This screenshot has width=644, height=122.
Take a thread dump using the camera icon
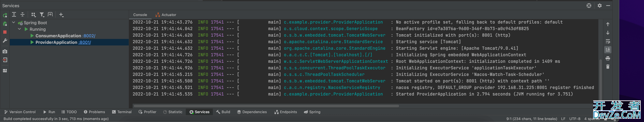(x=5, y=51)
